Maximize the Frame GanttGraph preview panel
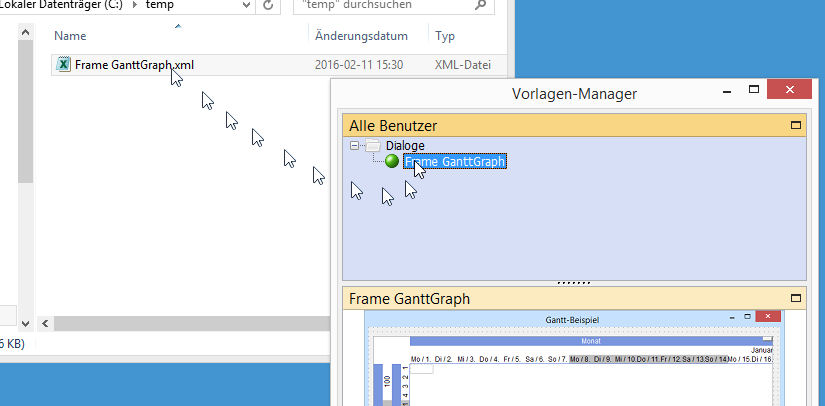 pos(796,298)
